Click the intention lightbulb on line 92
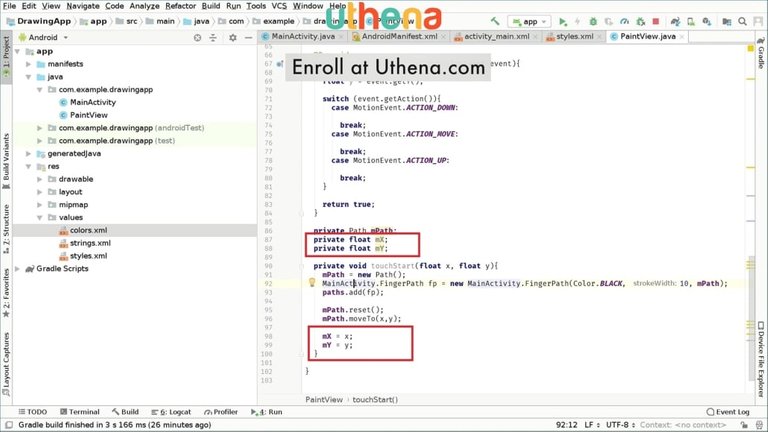Image resolution: width=768 pixels, height=432 pixels. coord(312,282)
